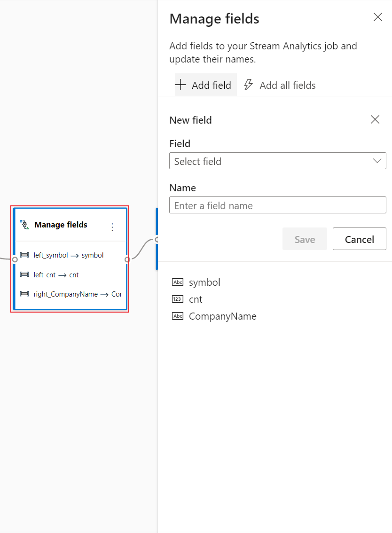Screen dimensions: 392x533
Task: Select the left_symbol to symbol mapping entry
Action: tap(66, 255)
